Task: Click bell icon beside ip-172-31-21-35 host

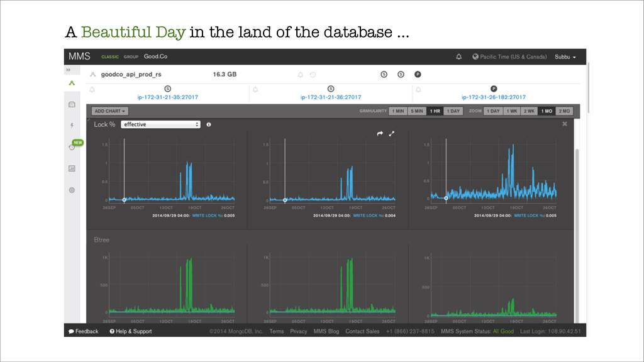Action: pos(92,89)
